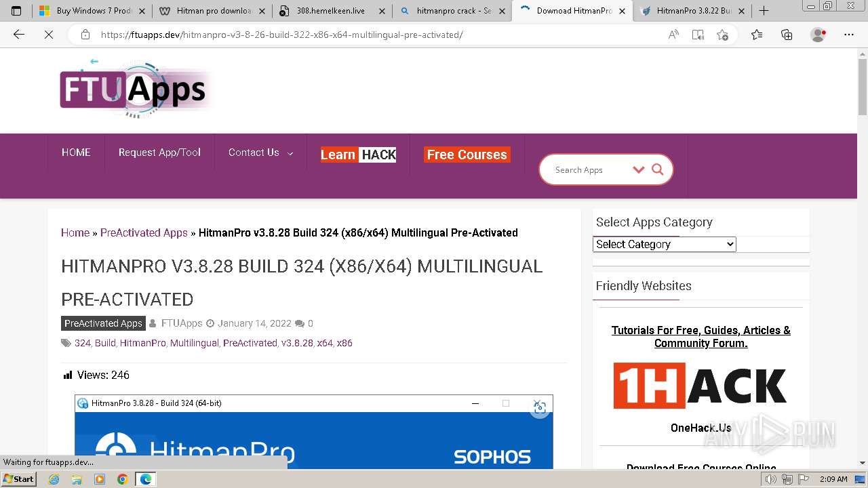
Task: Click the scrollbar down arrow
Action: [x=863, y=464]
